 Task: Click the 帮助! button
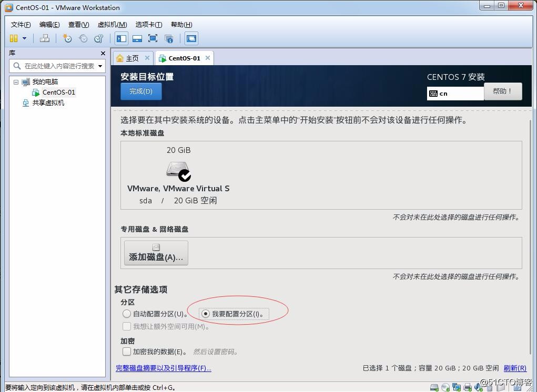[503, 91]
